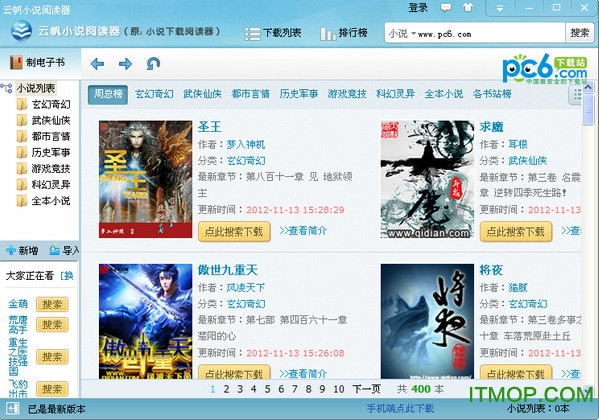
Task: Switch to 游戏竞技 ranking tab
Action: point(347,94)
